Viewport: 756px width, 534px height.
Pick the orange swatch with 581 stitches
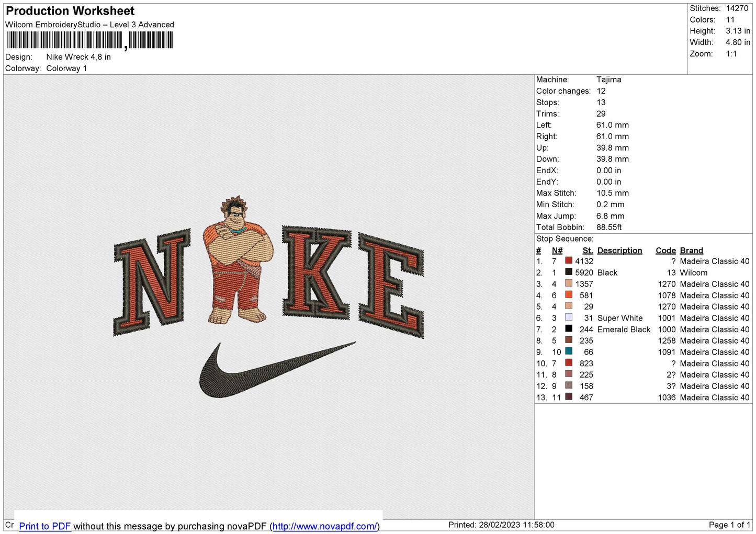569,294
